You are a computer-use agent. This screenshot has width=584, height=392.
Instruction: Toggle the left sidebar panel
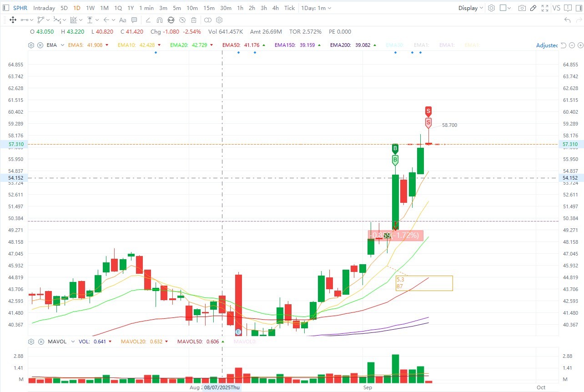coord(5,8)
